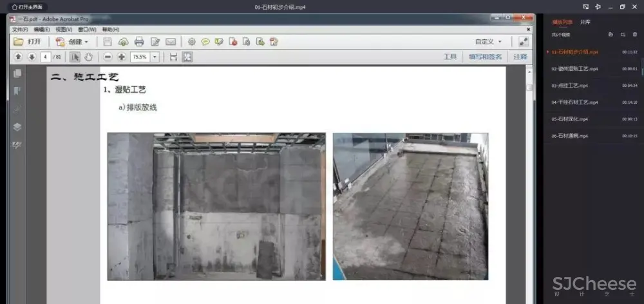
Task: Click the Print icon in Acrobat toolbar
Action: pyautogui.click(x=139, y=42)
